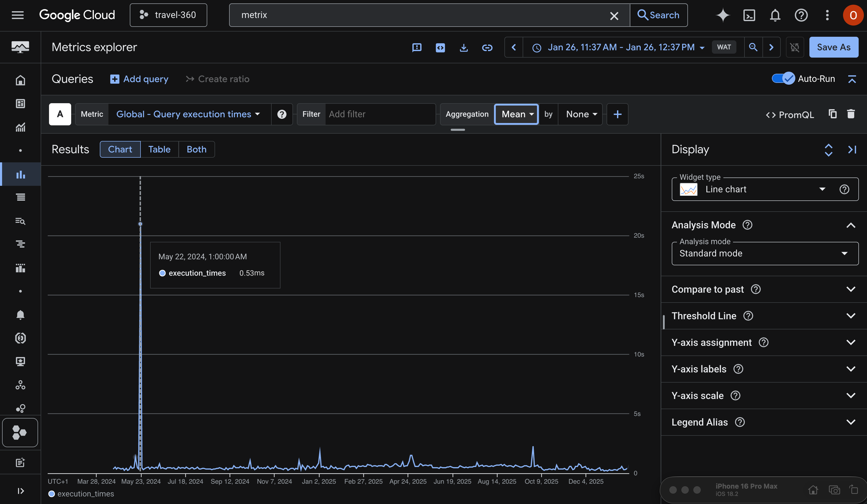The width and height of the screenshot is (867, 504).
Task: Duplicate query using the copy icon
Action: click(x=832, y=114)
